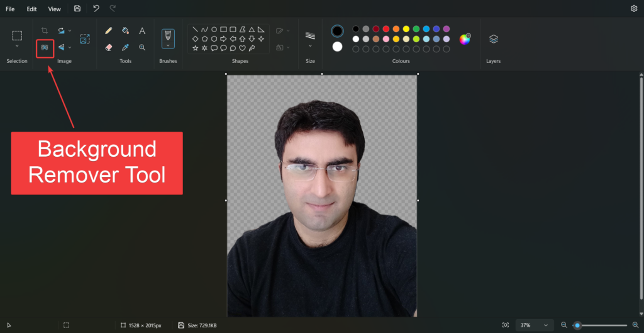The height and width of the screenshot is (333, 644).
Task: Click the Remove background tool icon
Action: coord(45,47)
